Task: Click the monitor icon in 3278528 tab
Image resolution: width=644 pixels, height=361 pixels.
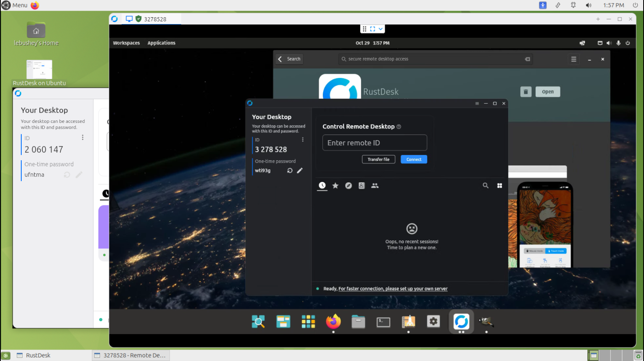Action: (129, 19)
